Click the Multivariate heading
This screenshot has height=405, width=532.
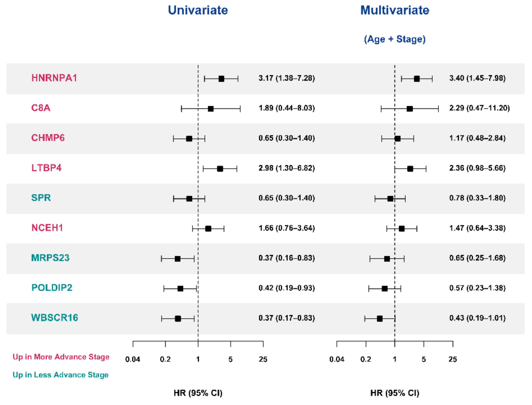coord(394,10)
